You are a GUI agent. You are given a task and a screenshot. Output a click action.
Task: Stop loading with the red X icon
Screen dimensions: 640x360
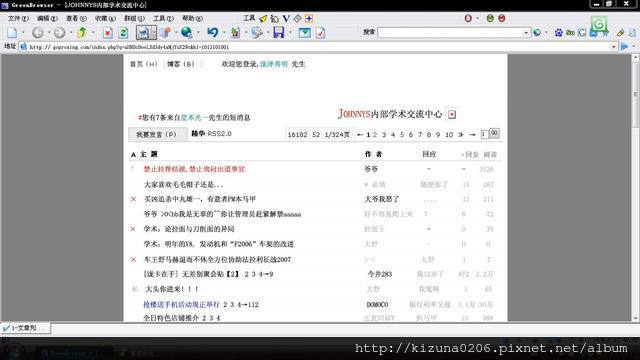click(107, 33)
